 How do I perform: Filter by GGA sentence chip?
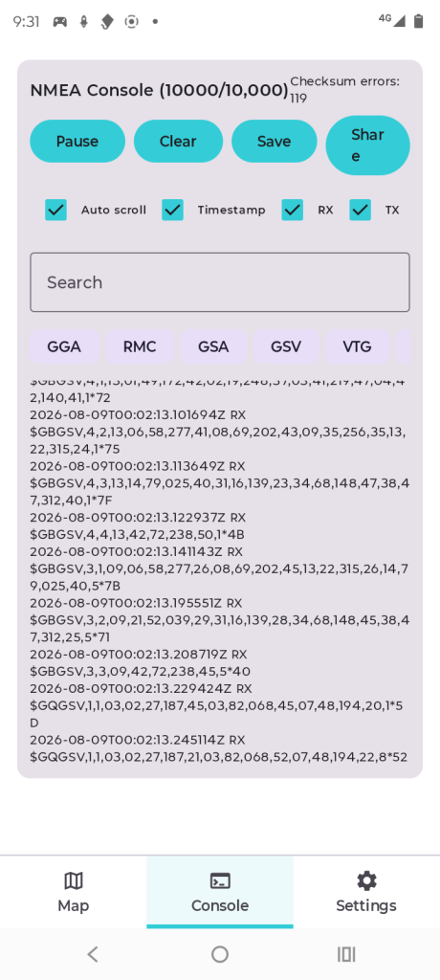pos(64,346)
